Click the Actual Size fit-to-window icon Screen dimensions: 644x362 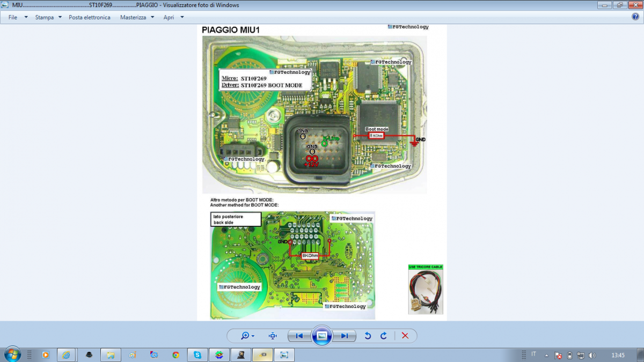(x=273, y=336)
